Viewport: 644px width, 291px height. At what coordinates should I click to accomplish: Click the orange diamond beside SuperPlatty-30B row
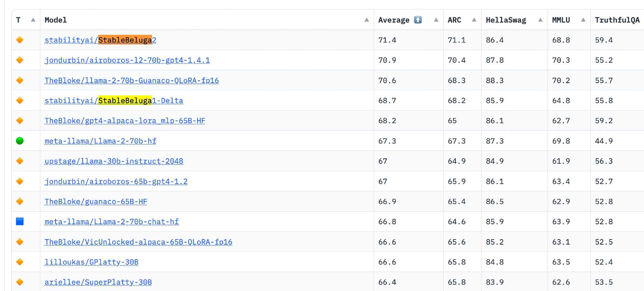pos(20,282)
